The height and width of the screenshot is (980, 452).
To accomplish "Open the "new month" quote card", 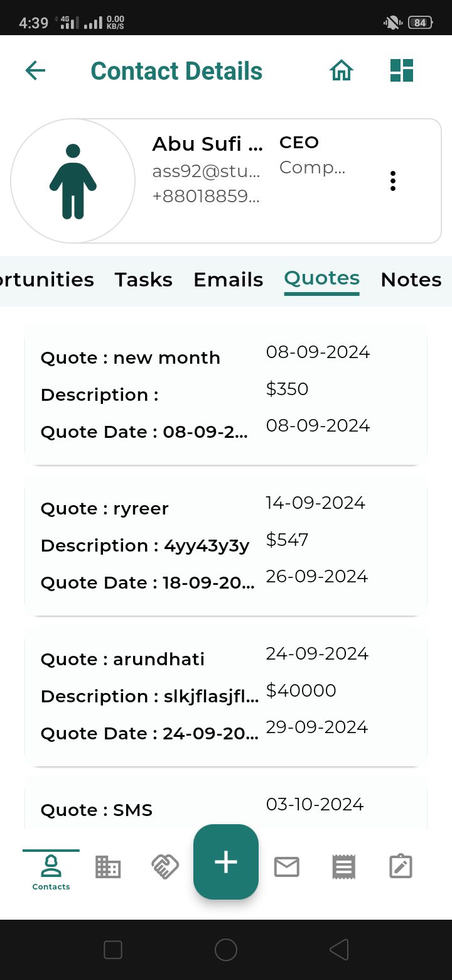I will point(226,395).
